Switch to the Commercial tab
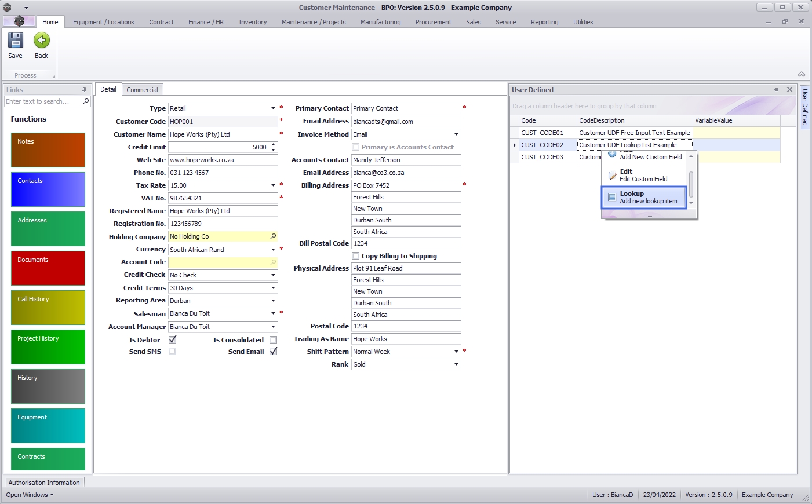This screenshot has height=504, width=812. click(142, 90)
